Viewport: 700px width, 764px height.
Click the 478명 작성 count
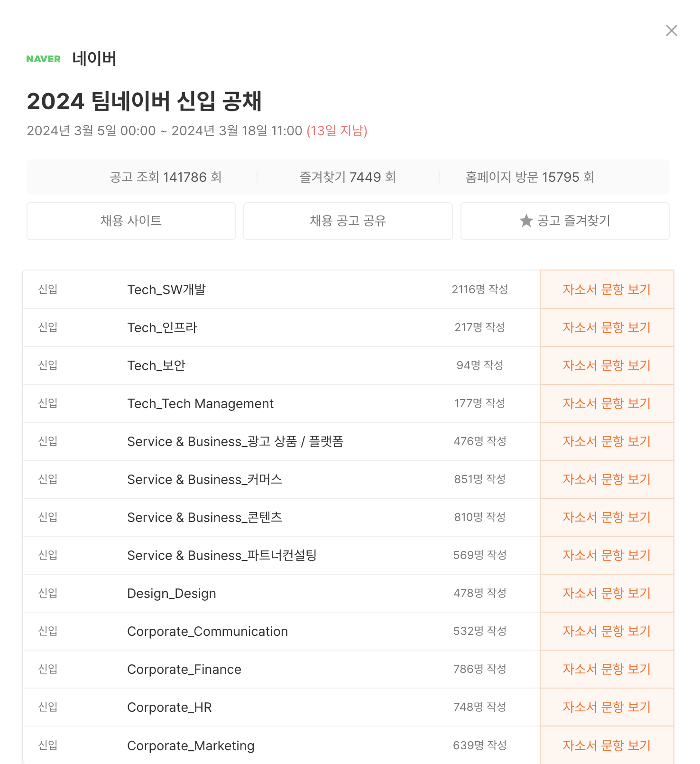[480, 593]
